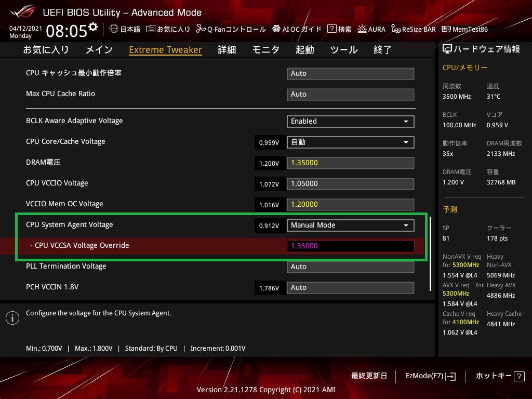Click the ROG logo

click(x=23, y=12)
